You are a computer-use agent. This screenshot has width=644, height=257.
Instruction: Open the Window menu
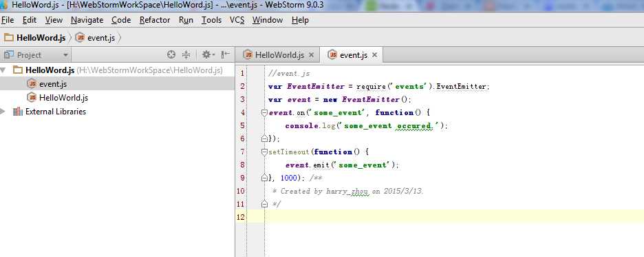click(x=268, y=20)
